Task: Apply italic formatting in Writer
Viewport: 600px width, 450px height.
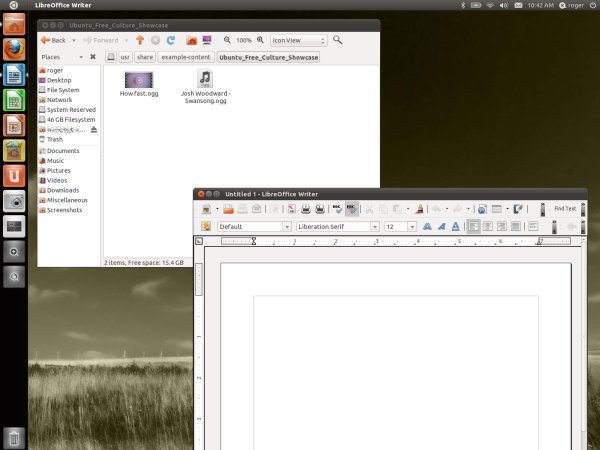Action: tap(442, 227)
